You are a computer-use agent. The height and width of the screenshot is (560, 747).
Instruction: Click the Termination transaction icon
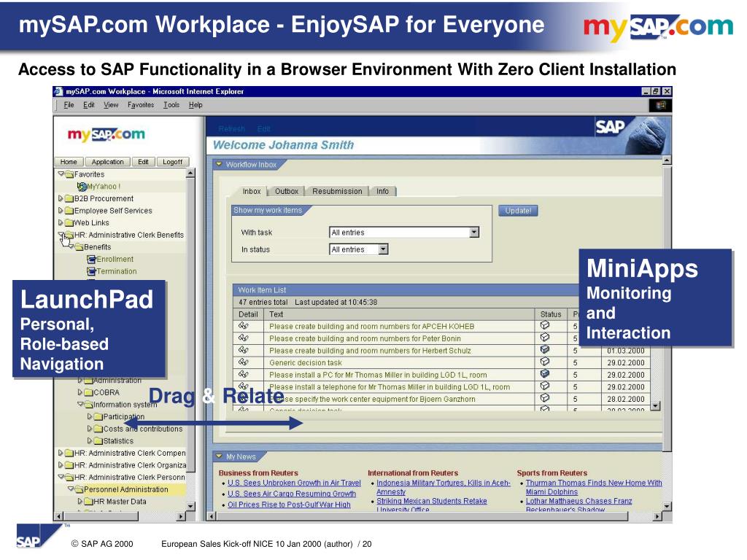(x=91, y=271)
